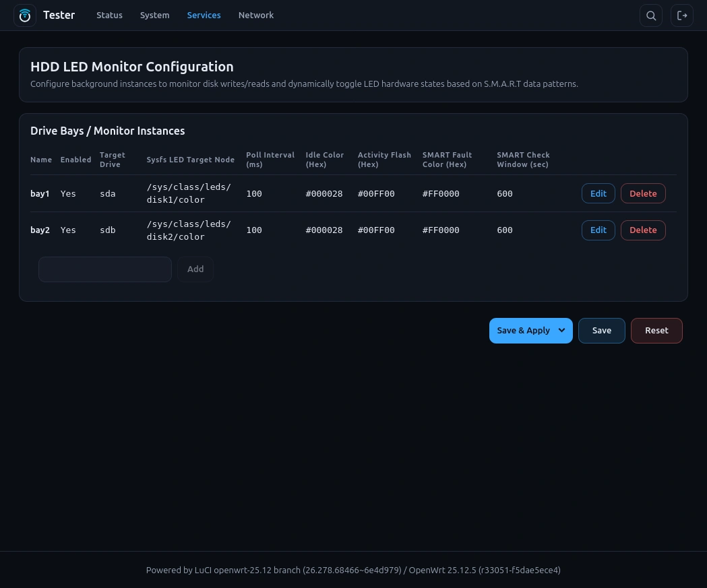Viewport: 707px width, 588px height.
Task: Click the logout icon in header
Action: pyautogui.click(x=682, y=15)
